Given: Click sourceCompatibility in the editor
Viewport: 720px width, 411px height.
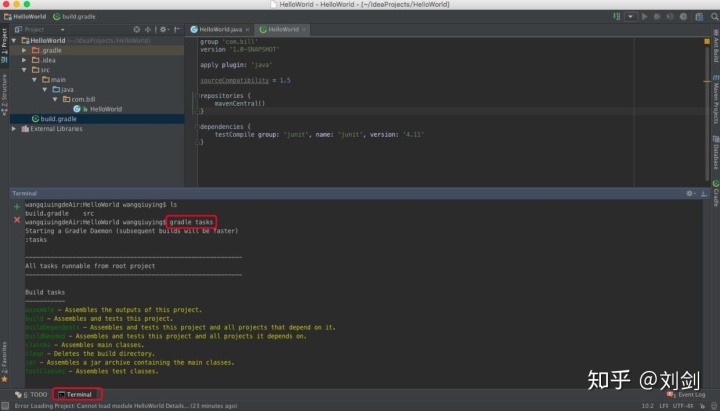Looking at the screenshot, I should pyautogui.click(x=234, y=80).
